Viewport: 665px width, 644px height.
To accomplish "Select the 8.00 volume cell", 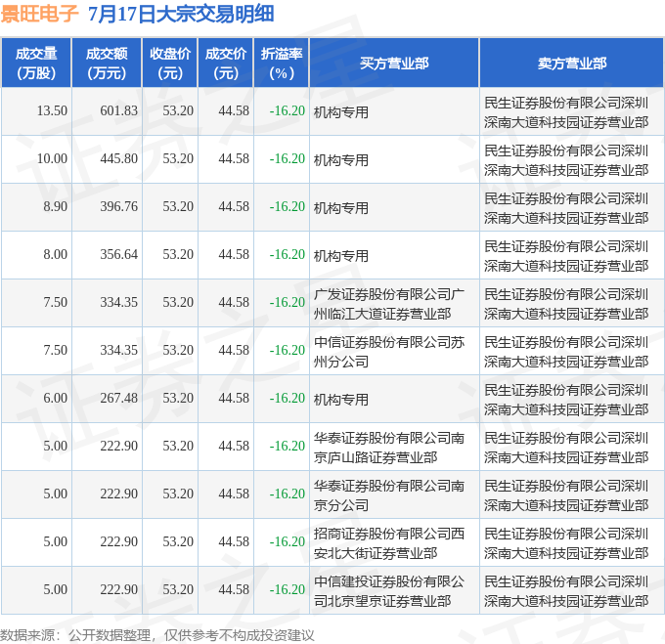I will (55, 255).
